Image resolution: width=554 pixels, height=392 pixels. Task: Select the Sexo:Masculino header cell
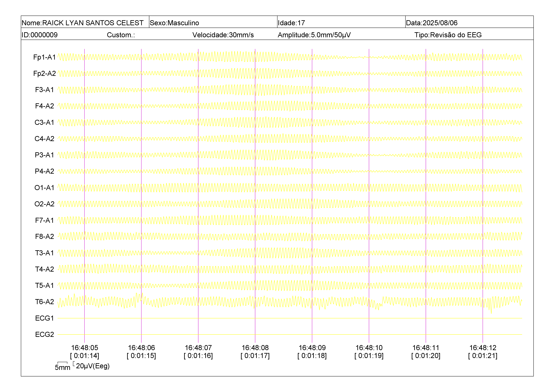tap(213, 22)
